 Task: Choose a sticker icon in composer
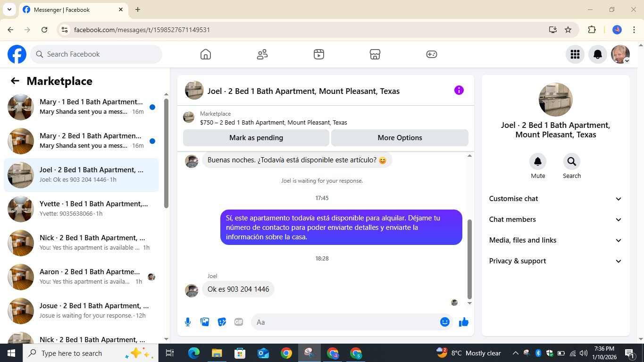(222, 322)
